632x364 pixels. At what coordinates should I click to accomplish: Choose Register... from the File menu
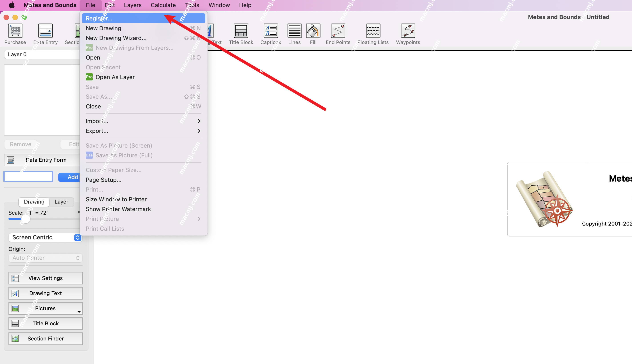pos(143,18)
